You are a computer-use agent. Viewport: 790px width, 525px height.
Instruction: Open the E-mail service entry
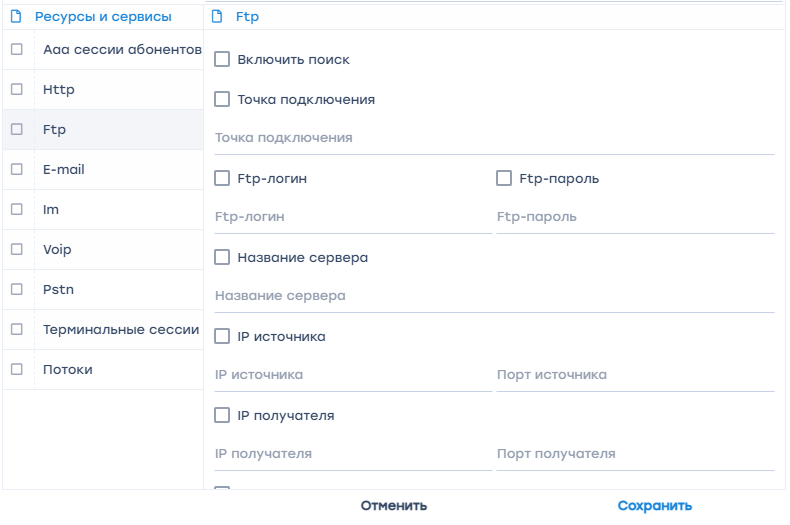(64, 170)
